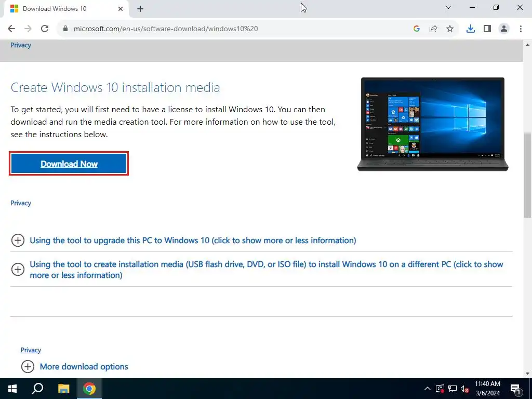Click plus icon beside upgrade this PC
Viewport: 532px width, 399px height.
tap(18, 240)
